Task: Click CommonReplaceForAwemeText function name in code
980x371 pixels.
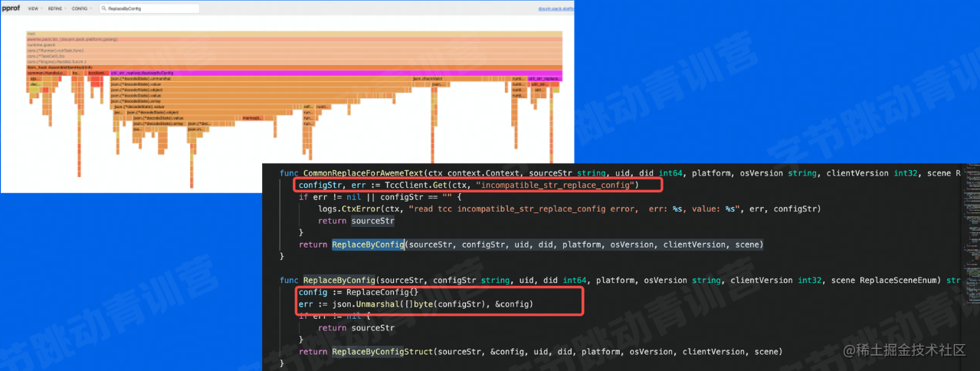Action: coord(363,173)
